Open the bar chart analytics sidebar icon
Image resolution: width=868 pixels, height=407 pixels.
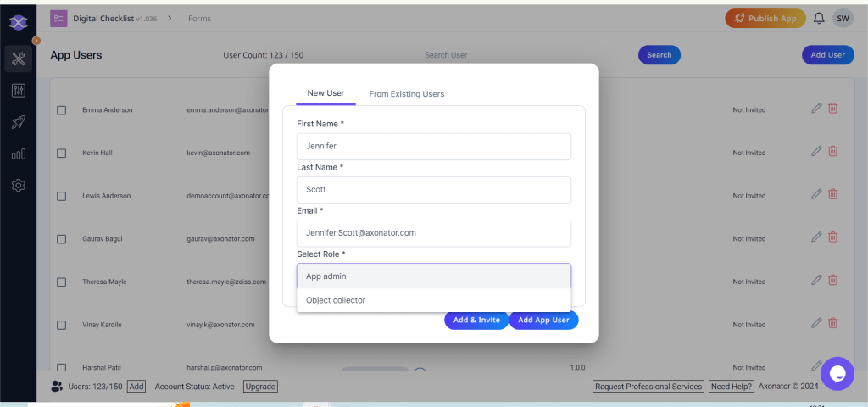coord(19,153)
